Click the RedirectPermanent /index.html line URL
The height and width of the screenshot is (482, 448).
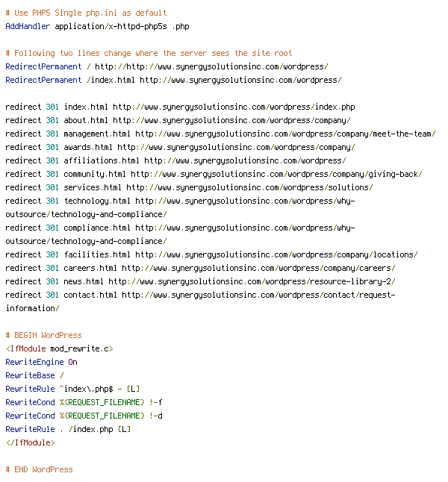tap(240, 81)
